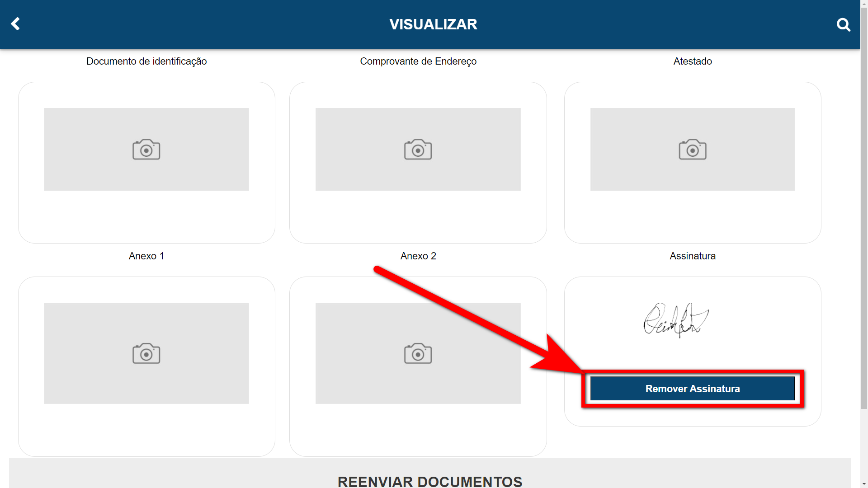Click the Assinatura label

692,256
